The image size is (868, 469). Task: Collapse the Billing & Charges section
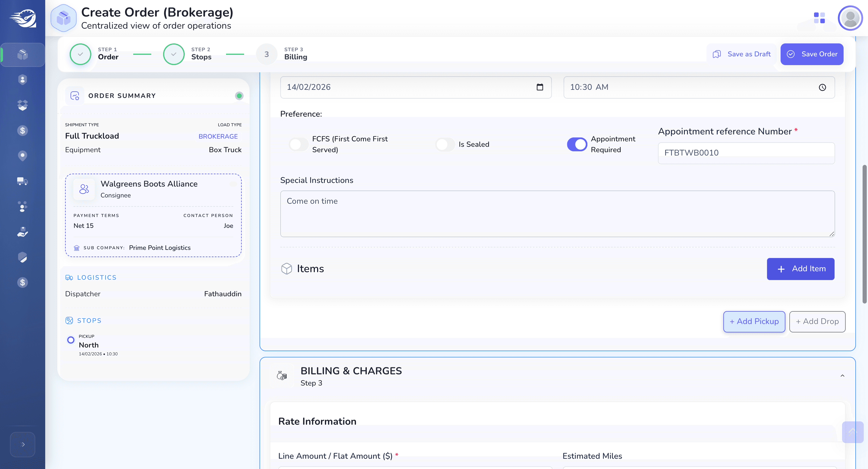[842, 376]
